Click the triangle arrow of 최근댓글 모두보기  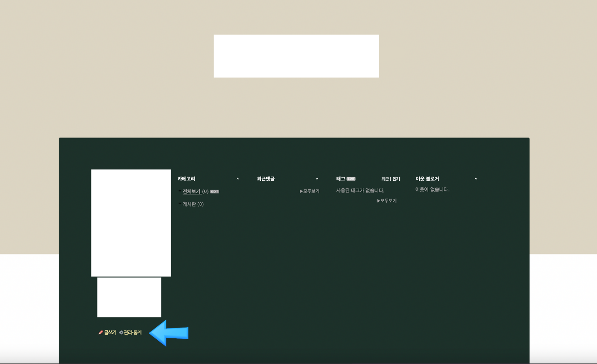301,191
